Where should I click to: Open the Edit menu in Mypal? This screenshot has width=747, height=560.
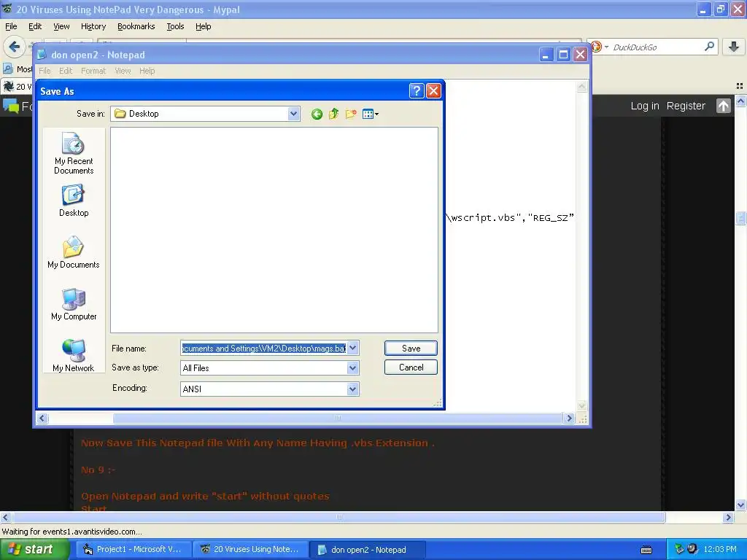[x=35, y=26]
